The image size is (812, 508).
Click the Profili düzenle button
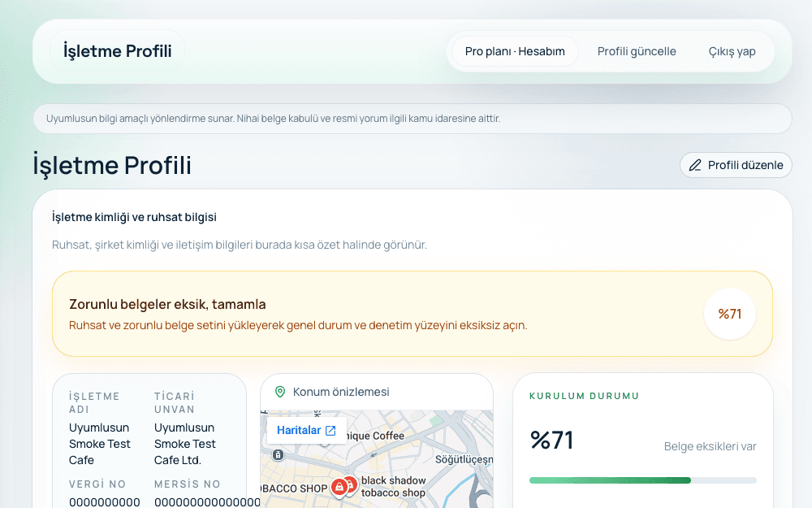tap(736, 165)
